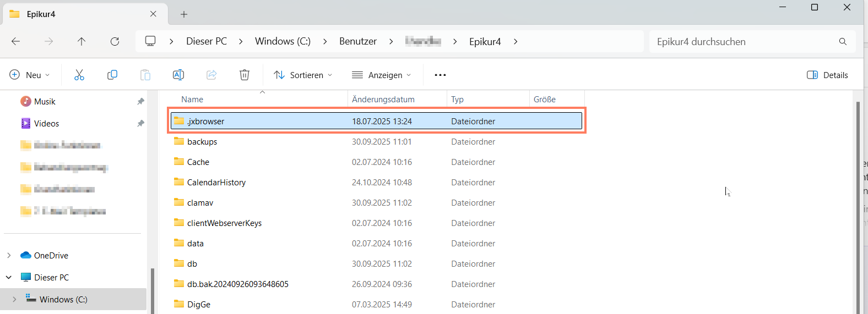This screenshot has width=868, height=314.
Task: Select the data folder name
Action: [x=196, y=243]
